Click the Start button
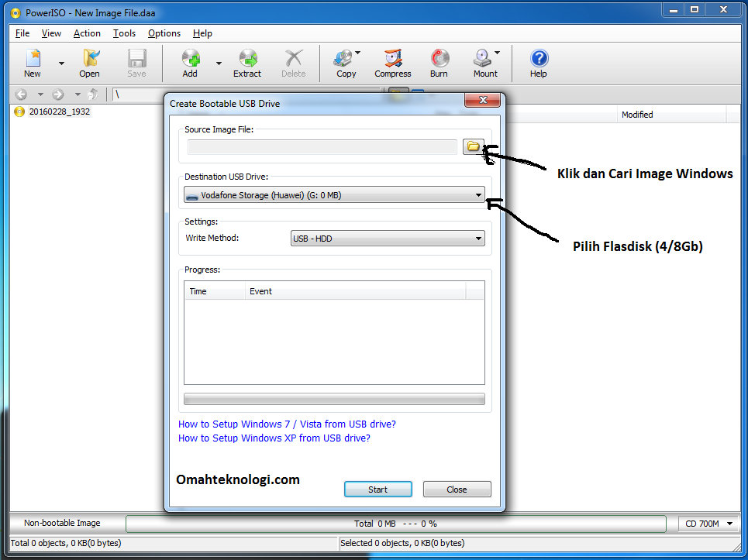 (377, 490)
